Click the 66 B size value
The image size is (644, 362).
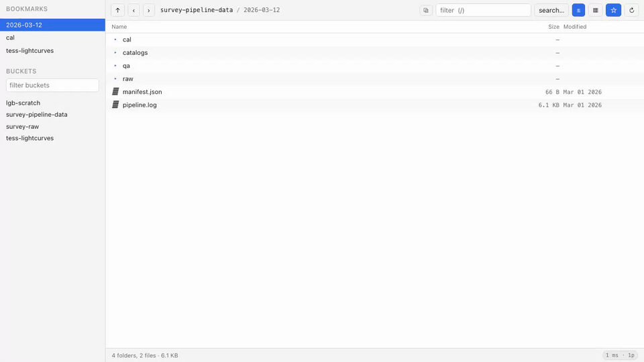coord(552,92)
